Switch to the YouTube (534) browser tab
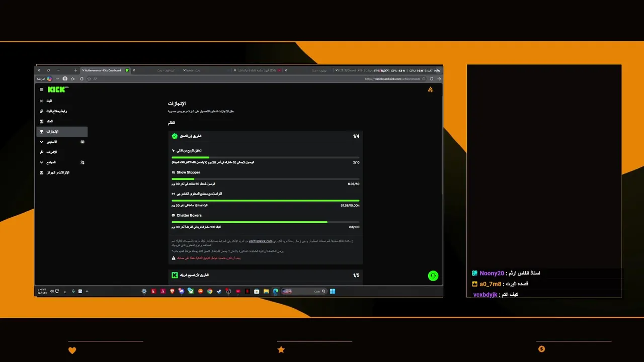644x362 pixels. (x=257, y=70)
